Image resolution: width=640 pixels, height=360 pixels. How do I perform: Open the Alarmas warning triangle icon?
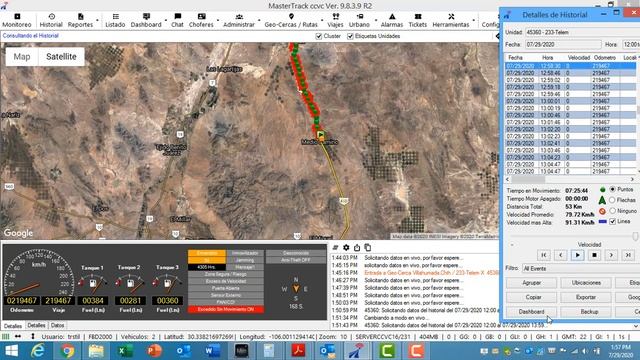pos(392,16)
